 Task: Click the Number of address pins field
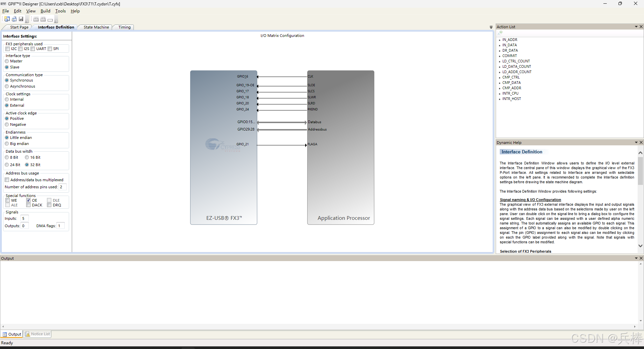point(62,187)
